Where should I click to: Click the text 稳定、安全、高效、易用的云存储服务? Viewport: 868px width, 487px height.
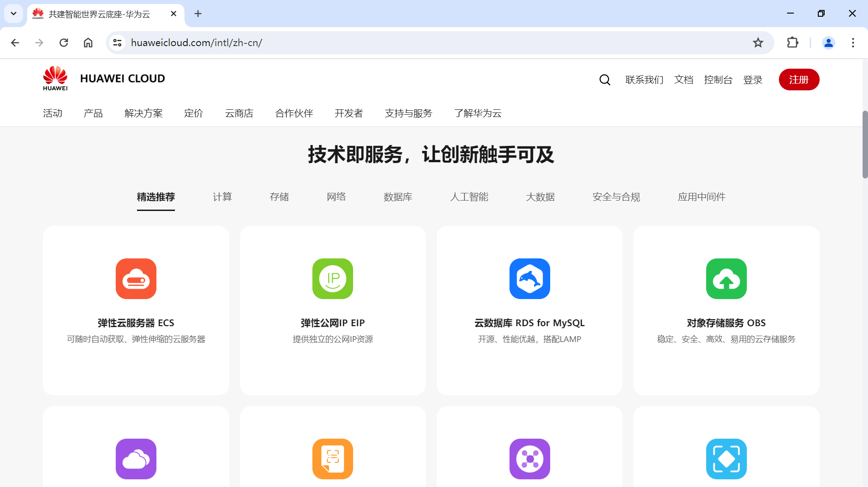pos(726,339)
